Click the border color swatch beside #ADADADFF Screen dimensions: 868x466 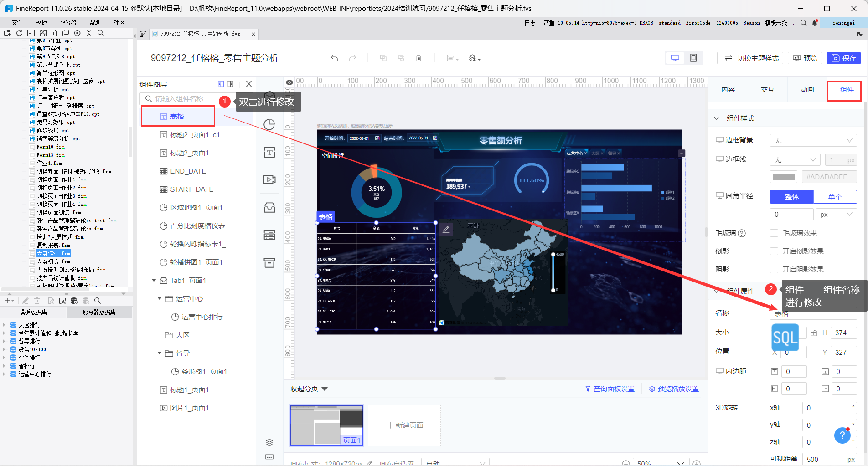(x=784, y=177)
